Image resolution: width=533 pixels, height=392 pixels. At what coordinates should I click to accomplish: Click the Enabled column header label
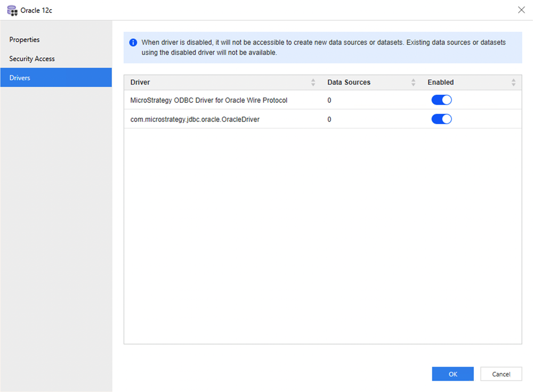[x=440, y=83]
